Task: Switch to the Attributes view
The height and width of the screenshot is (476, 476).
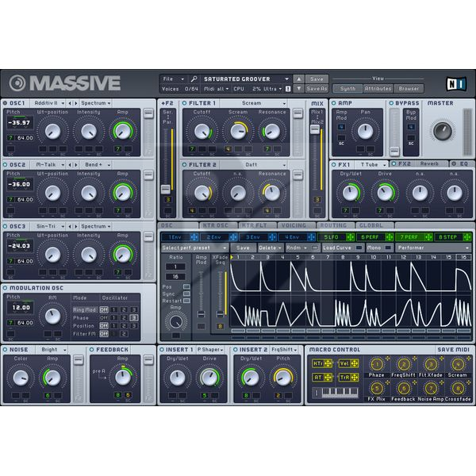Action: tap(378, 89)
